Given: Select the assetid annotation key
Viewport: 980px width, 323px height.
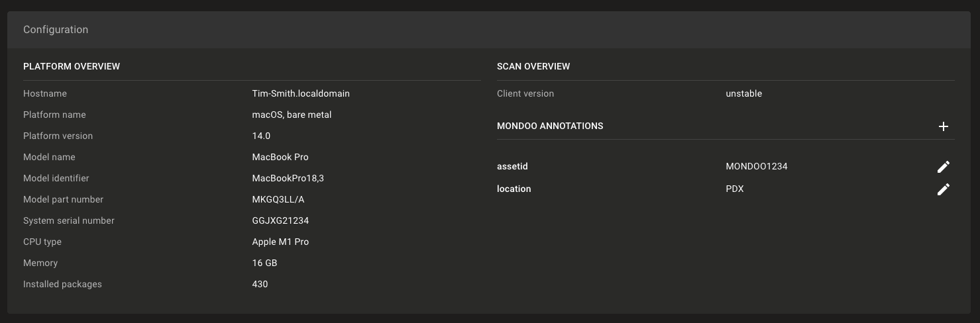Looking at the screenshot, I should (x=512, y=167).
